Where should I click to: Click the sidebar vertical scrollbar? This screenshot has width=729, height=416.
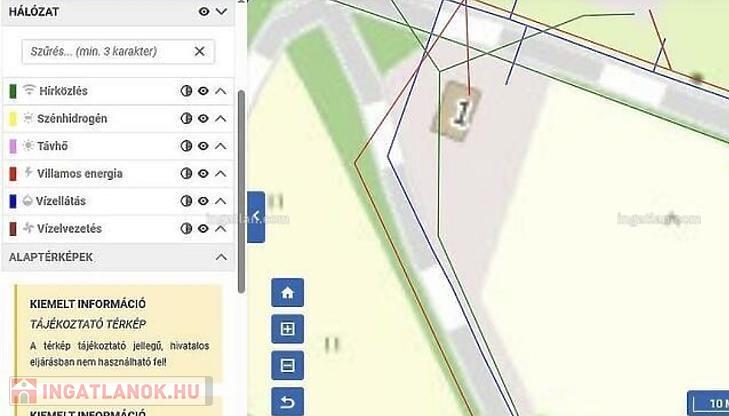[241, 191]
